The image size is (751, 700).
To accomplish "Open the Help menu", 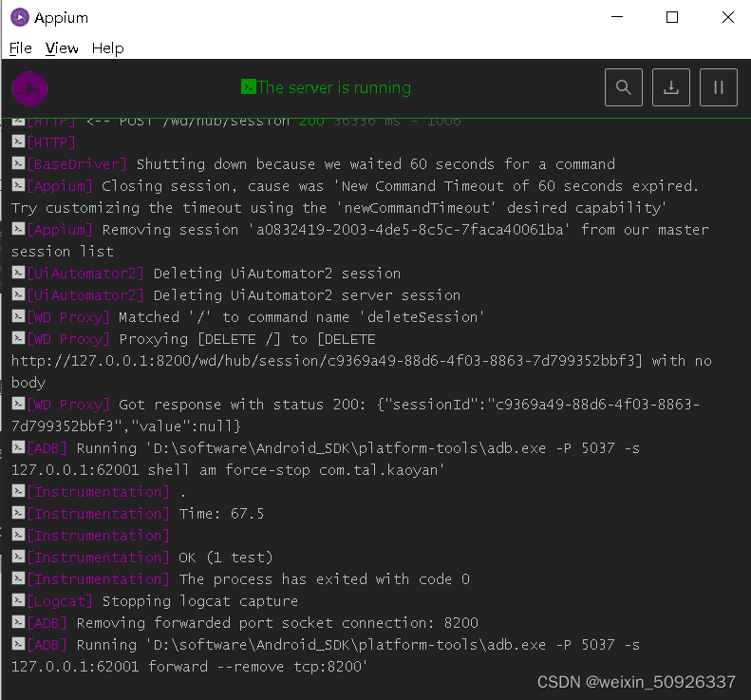I will point(108,48).
